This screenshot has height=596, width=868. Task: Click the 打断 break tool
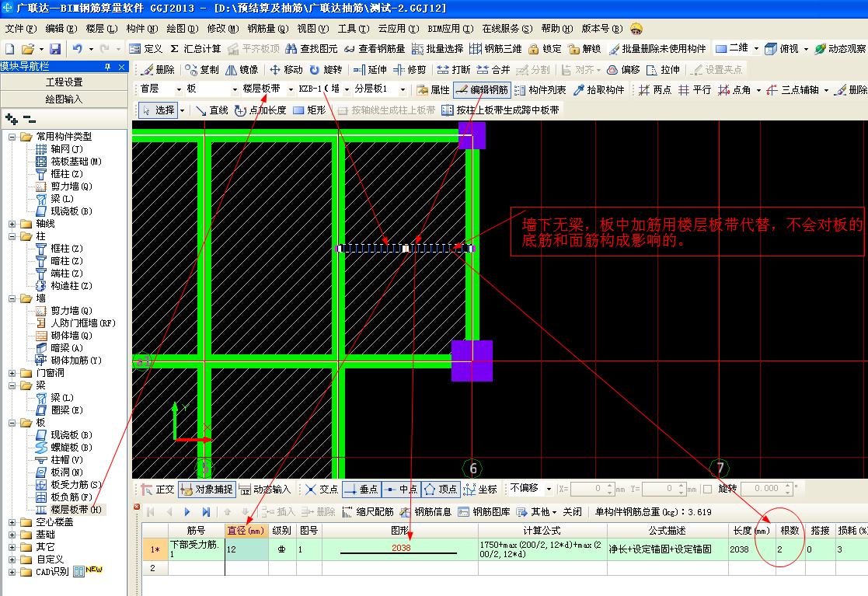pyautogui.click(x=453, y=70)
